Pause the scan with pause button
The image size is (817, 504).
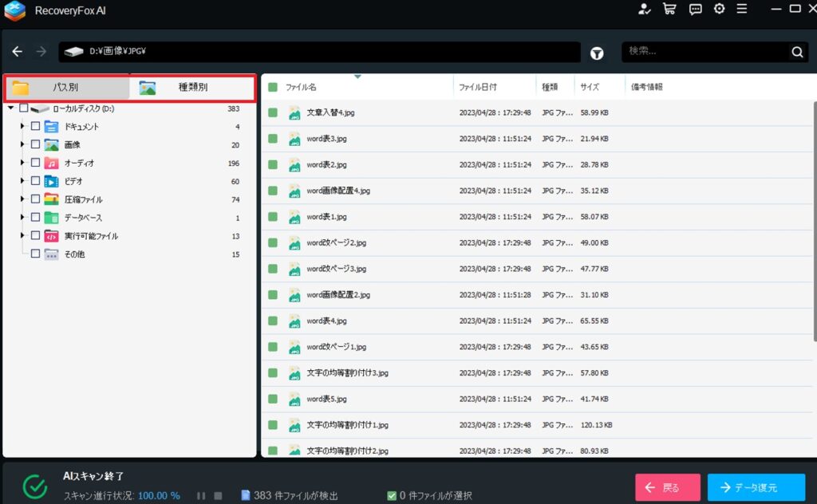click(201, 496)
